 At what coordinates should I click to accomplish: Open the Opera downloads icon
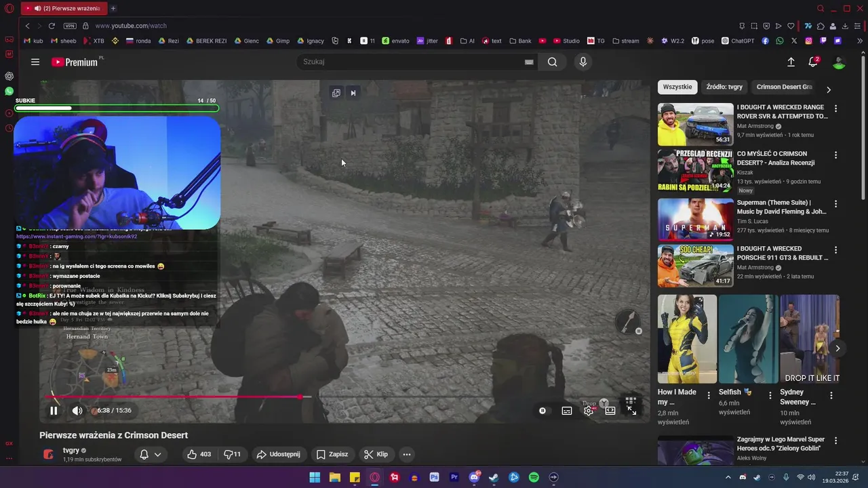(845, 26)
